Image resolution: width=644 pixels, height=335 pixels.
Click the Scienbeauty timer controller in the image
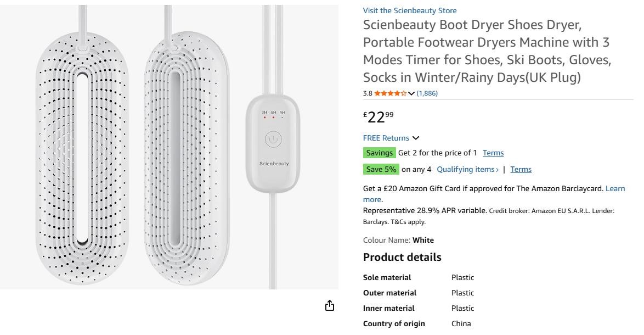[273, 144]
